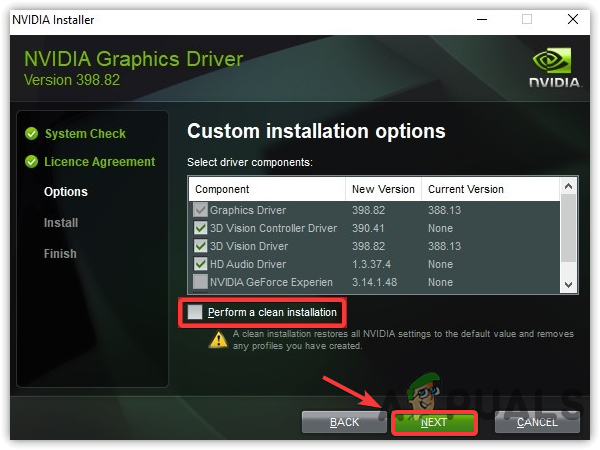Click the NVIDIA logo icon
Viewport: 600px width, 450px height.
click(x=554, y=68)
